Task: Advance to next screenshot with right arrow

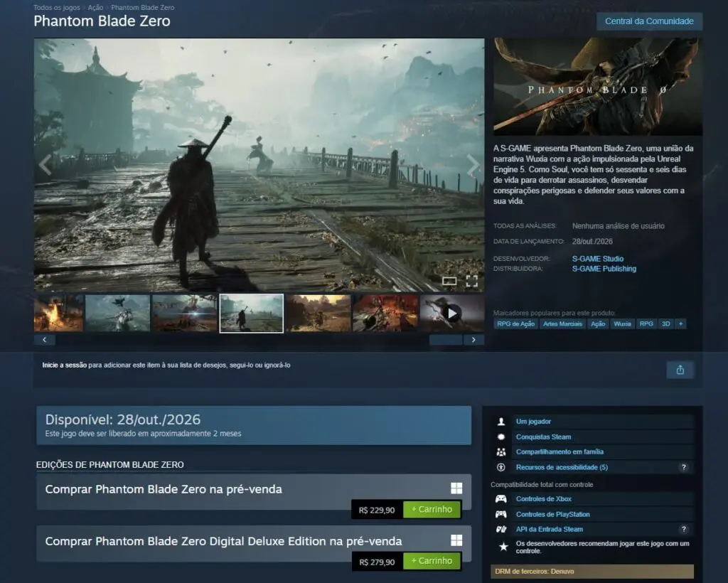Action: 473,165
